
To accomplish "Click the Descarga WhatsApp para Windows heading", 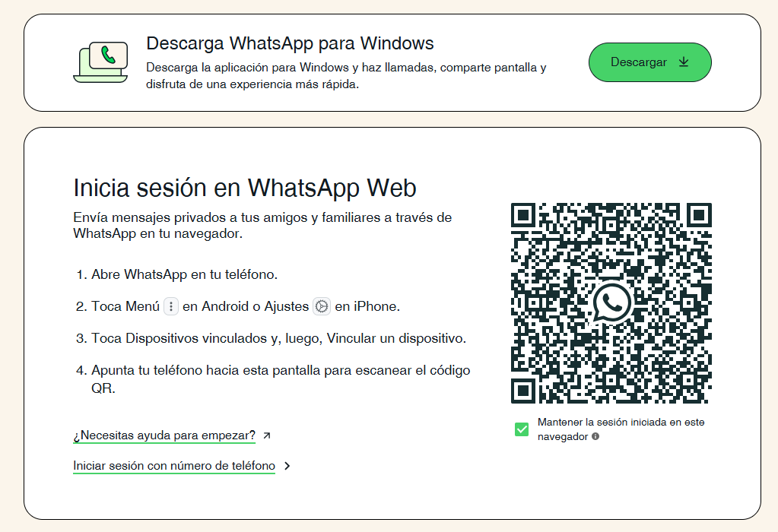I will point(290,43).
